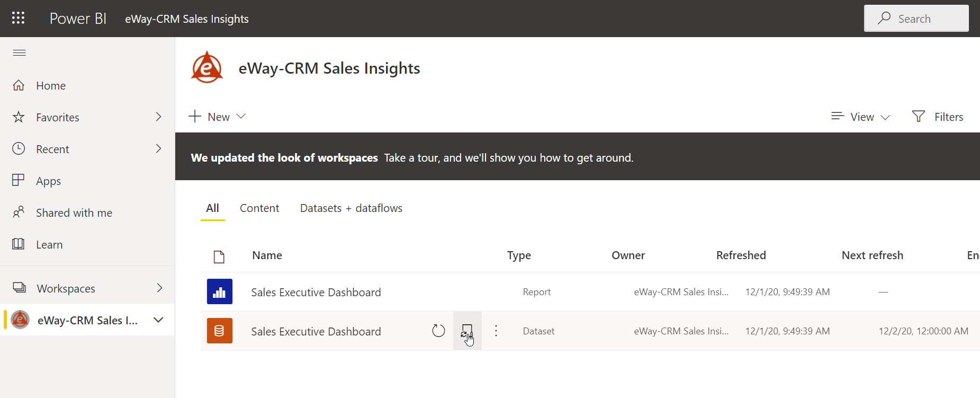This screenshot has width=980, height=398.
Task: Click the Apps grid icon
Action: click(x=19, y=180)
